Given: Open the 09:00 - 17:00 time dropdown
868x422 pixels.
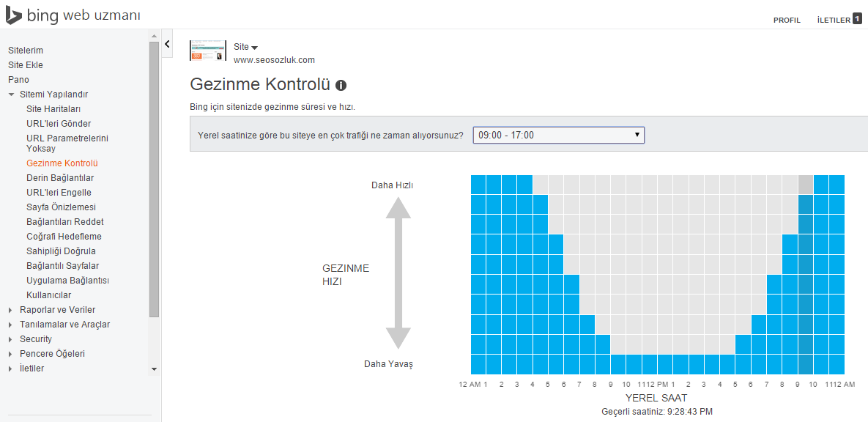Looking at the screenshot, I should [558, 135].
